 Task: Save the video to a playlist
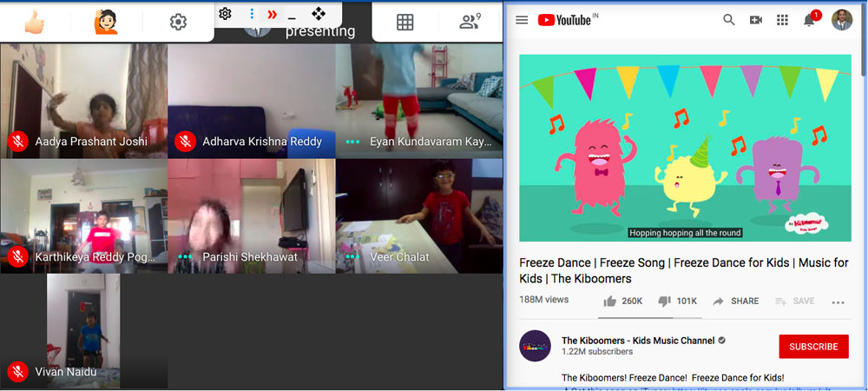[x=794, y=302]
